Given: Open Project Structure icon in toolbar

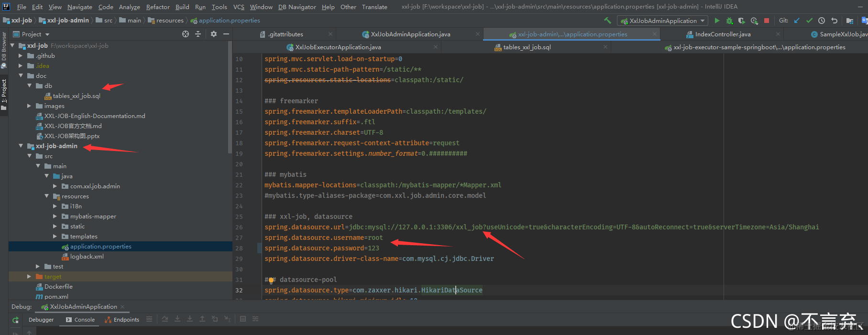Looking at the screenshot, I should click(850, 21).
